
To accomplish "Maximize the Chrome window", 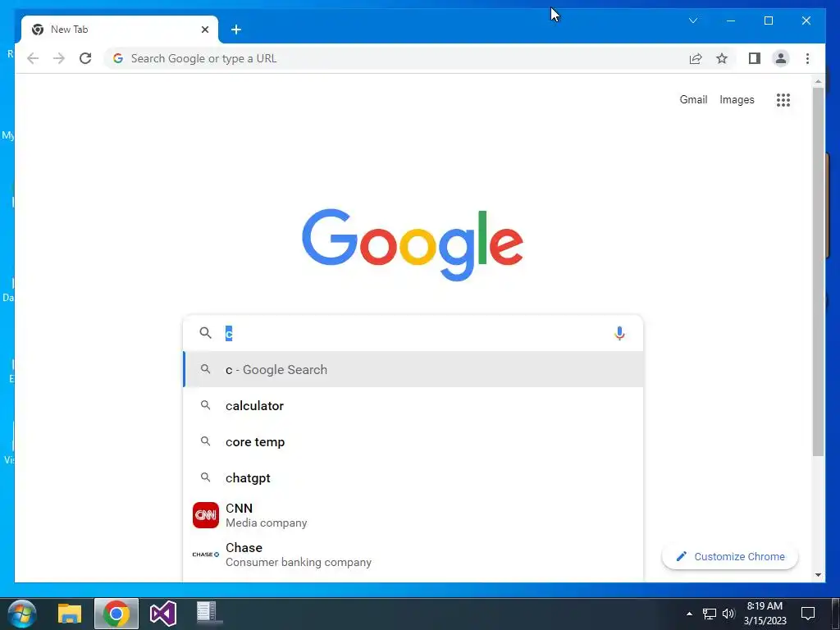I will [x=768, y=21].
